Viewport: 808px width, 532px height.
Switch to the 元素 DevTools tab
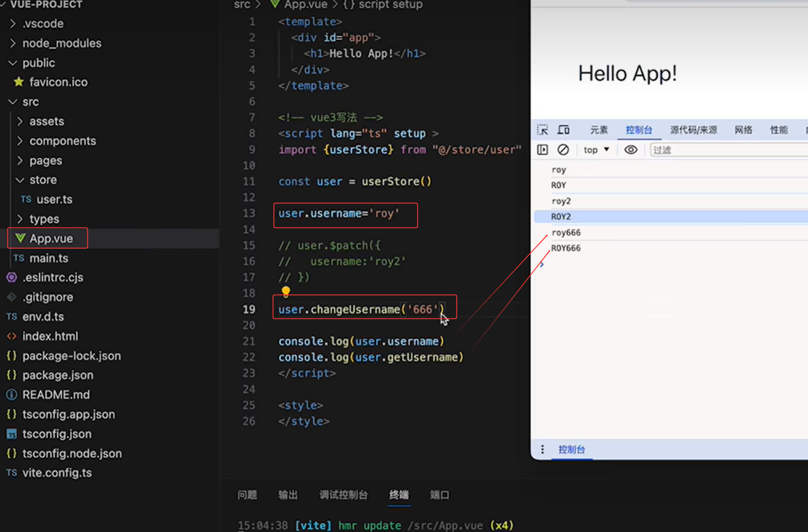pyautogui.click(x=599, y=130)
